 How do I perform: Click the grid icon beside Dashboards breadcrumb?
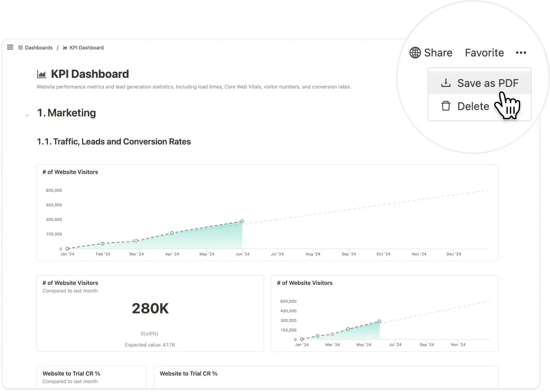click(x=20, y=47)
